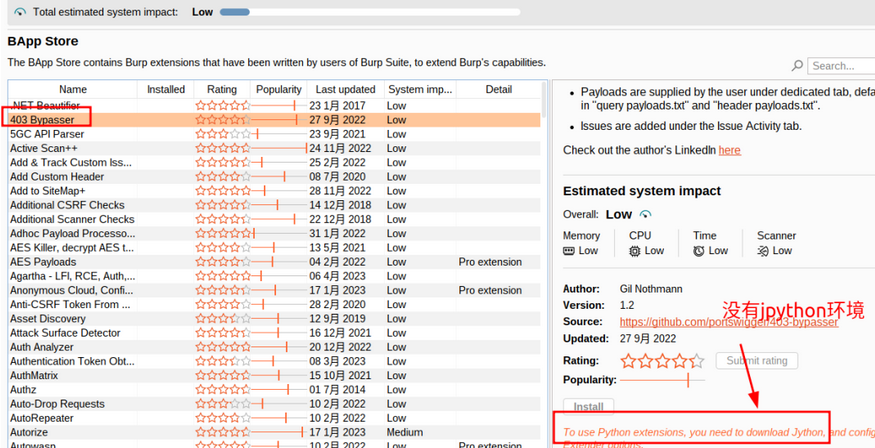The image size is (875, 448).
Task: Select Anti-CSRF Token From ... row
Action: (x=274, y=305)
